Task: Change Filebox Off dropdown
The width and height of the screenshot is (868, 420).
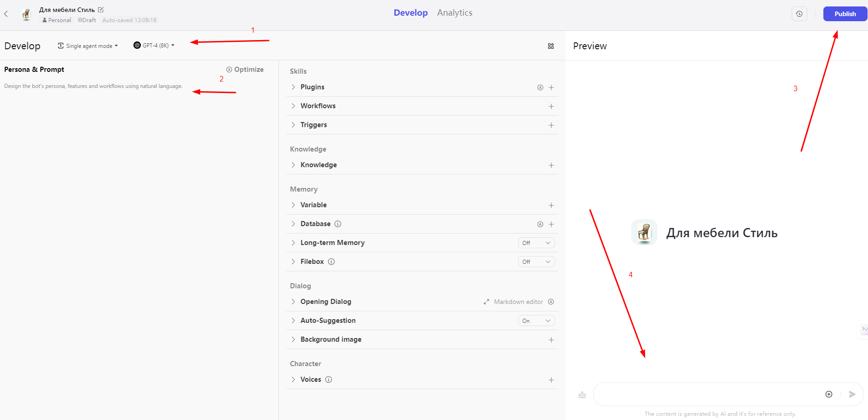Action: coord(537,262)
